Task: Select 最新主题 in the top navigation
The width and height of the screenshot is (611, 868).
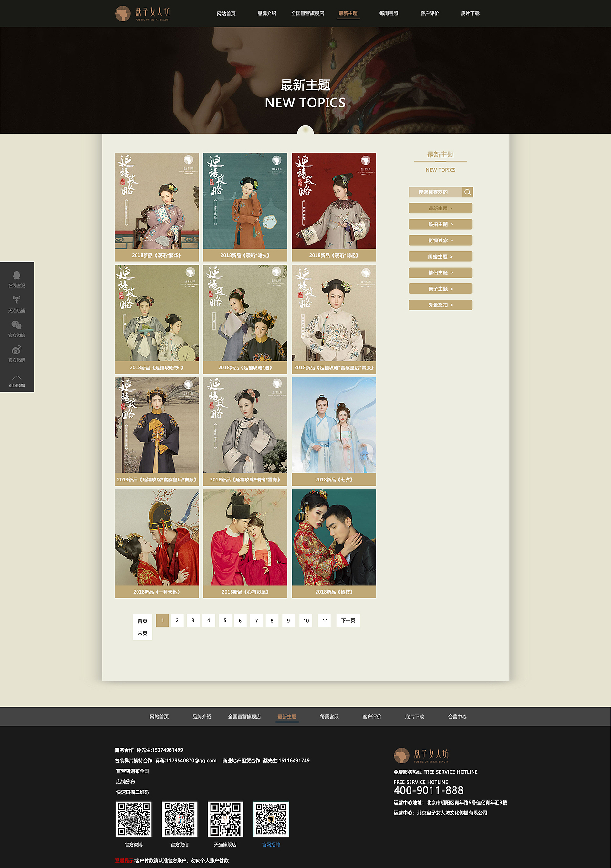Action: coord(348,13)
